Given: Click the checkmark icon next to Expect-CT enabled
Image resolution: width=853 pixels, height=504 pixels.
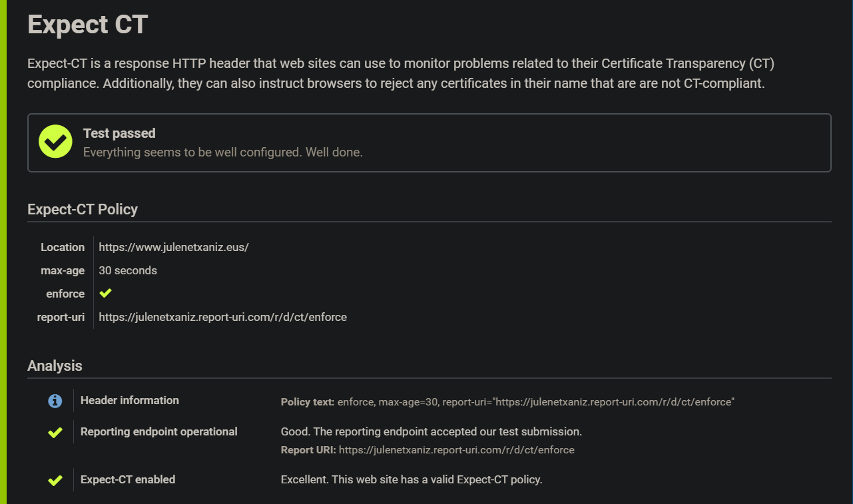Looking at the screenshot, I should [55, 480].
